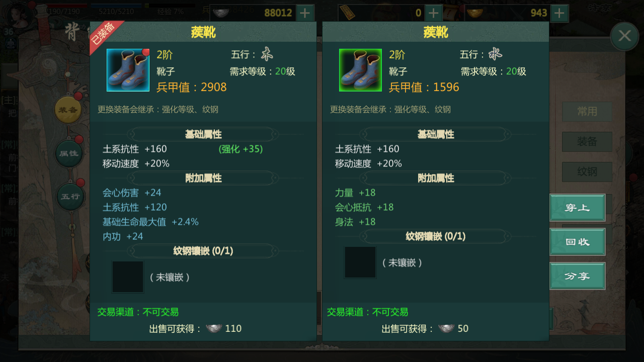Select the 属性 round sidebar icon
The image size is (644, 362).
pos(68,153)
